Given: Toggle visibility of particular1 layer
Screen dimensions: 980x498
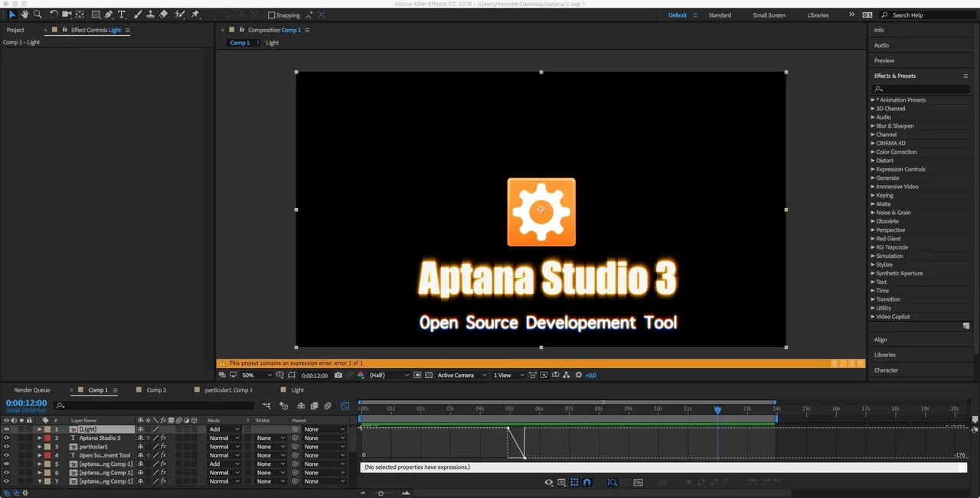Looking at the screenshot, I should tap(6, 447).
